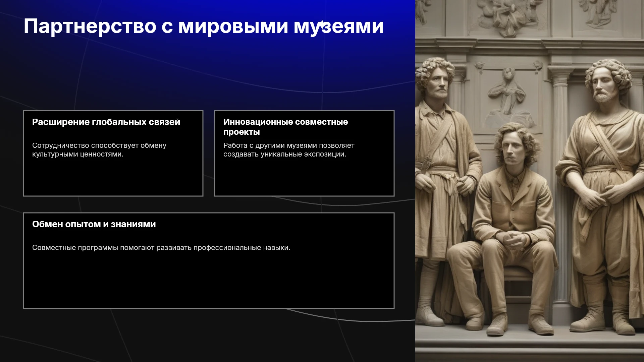Click the clasped hands of the seated statue
This screenshot has width=644, height=362.
(x=511, y=240)
